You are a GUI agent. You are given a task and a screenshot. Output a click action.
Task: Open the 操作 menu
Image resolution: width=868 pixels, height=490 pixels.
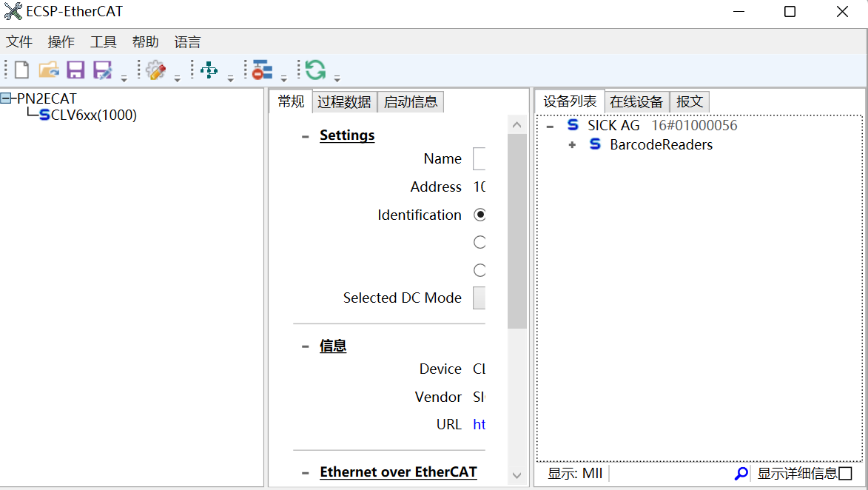click(61, 42)
